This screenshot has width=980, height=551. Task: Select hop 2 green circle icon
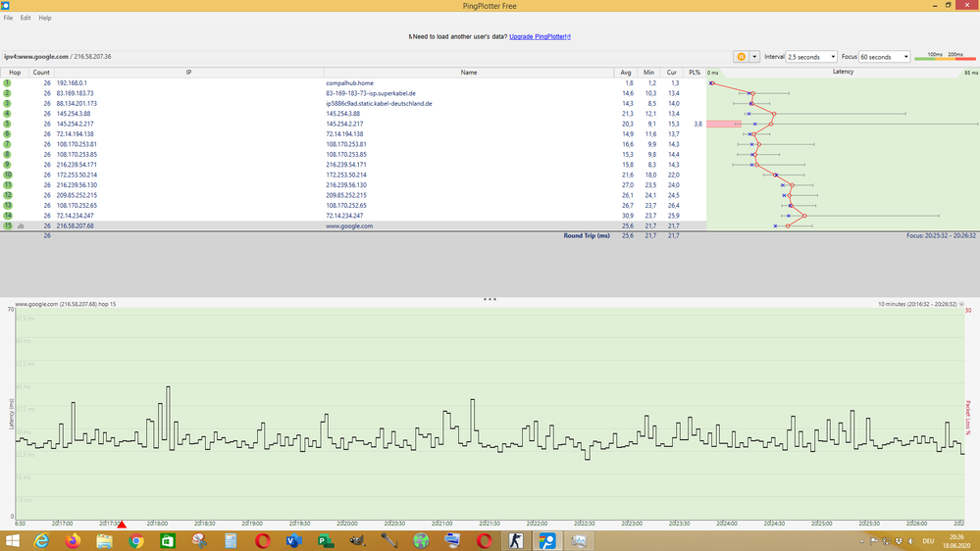click(x=8, y=93)
